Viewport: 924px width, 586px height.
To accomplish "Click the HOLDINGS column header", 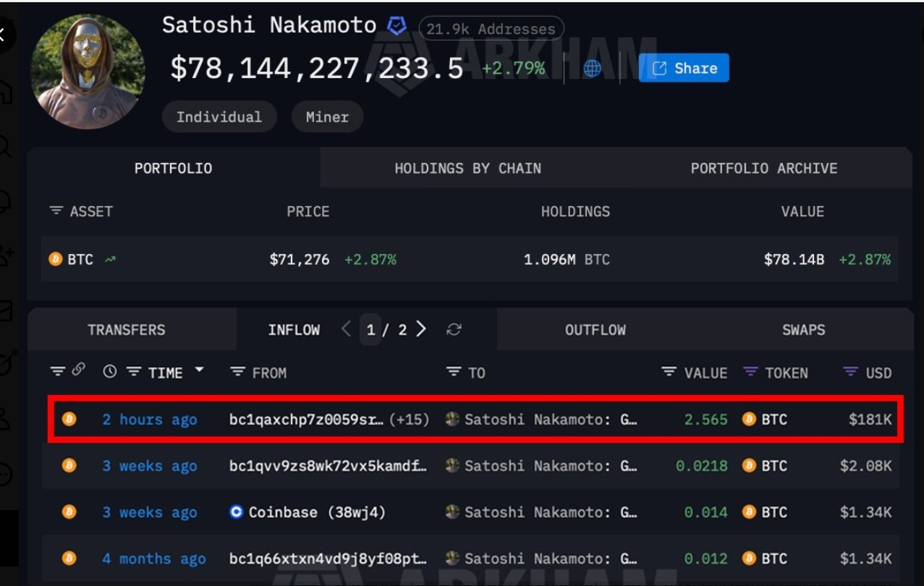I will pos(575,211).
